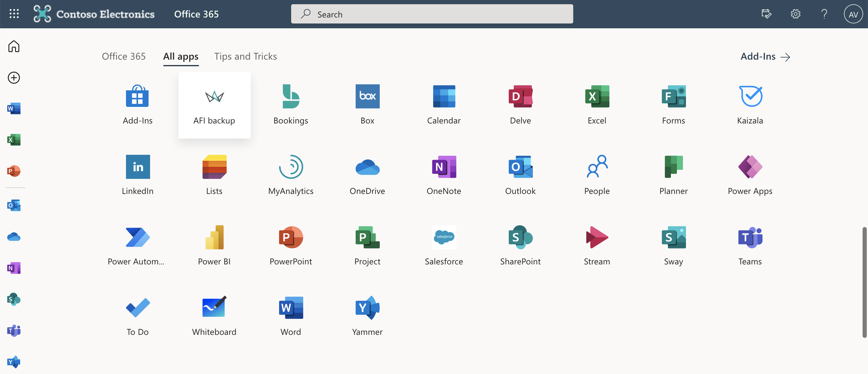Open the Stream app
This screenshot has height=374, width=868.
(597, 245)
